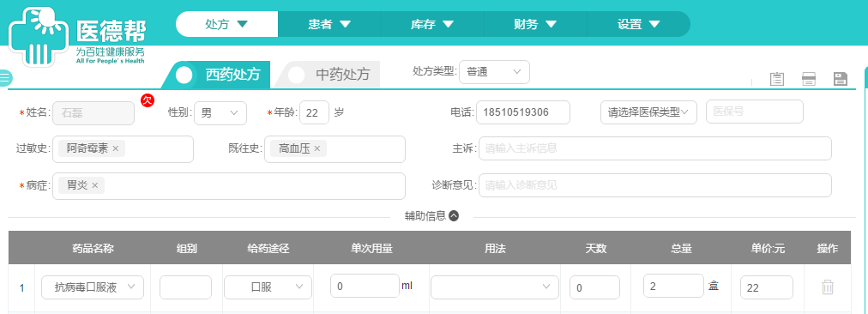This screenshot has width=868, height=314.
Task: Open the 抗病毒口服液 drug name dropdown
Action: (x=93, y=287)
